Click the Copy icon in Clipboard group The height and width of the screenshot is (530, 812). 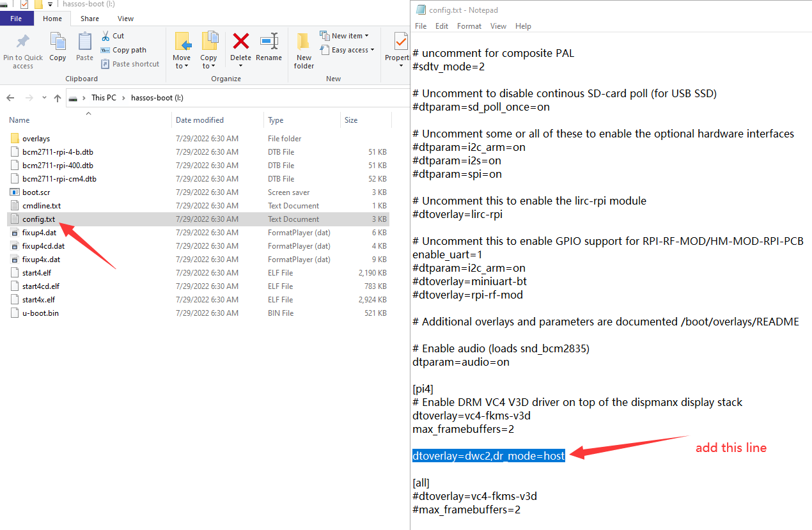click(58, 46)
